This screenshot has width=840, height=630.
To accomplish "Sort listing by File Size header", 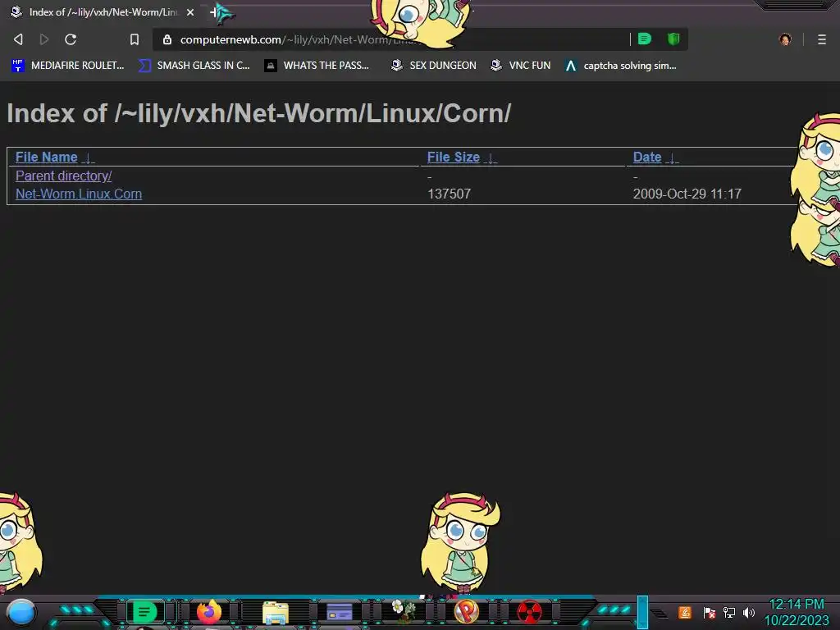I will coord(453,157).
